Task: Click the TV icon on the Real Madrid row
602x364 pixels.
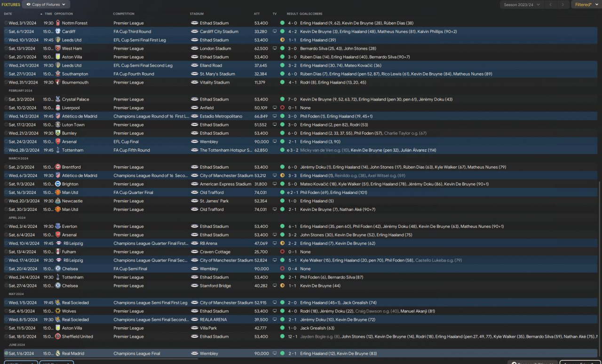Action: coord(275,353)
